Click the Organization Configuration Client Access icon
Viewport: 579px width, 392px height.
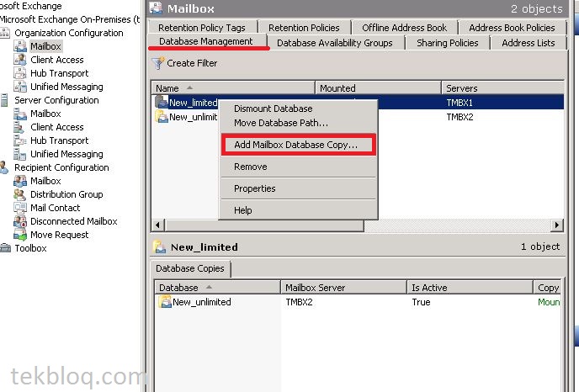point(20,60)
